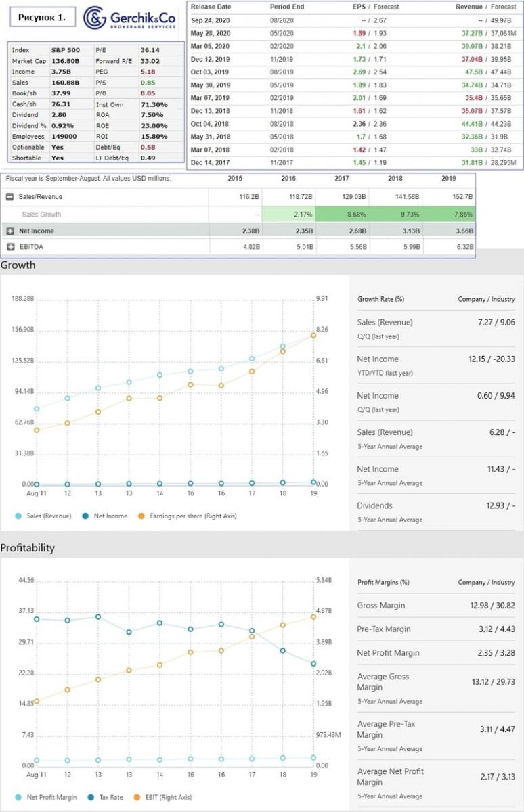Expand the Net Income row

(9, 231)
